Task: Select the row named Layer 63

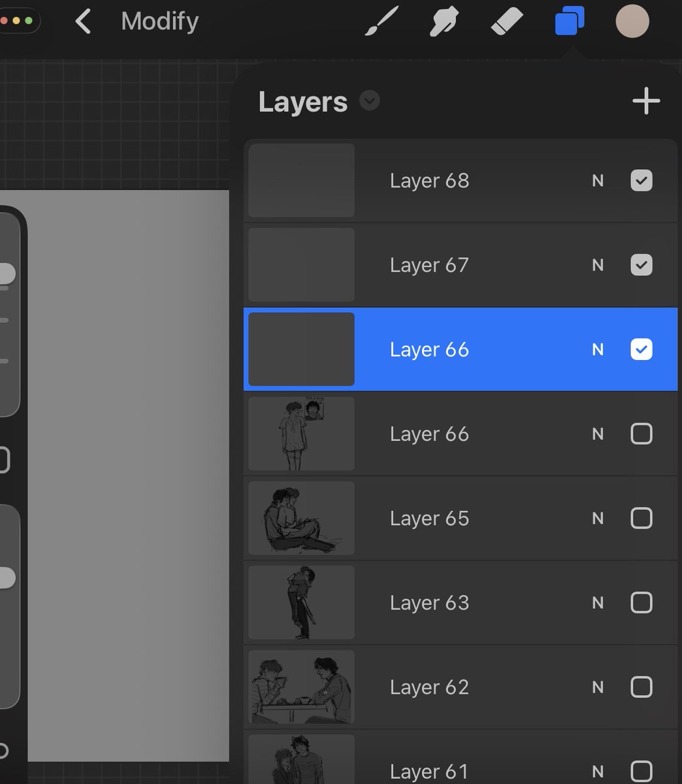Action: click(x=461, y=602)
